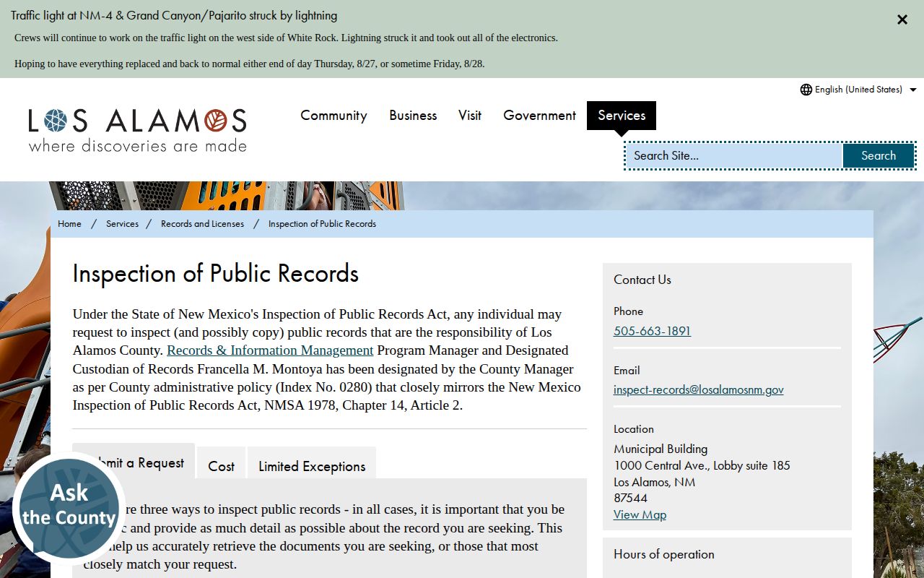
Task: Switch to the Limited Exceptions tab
Action: pos(312,466)
